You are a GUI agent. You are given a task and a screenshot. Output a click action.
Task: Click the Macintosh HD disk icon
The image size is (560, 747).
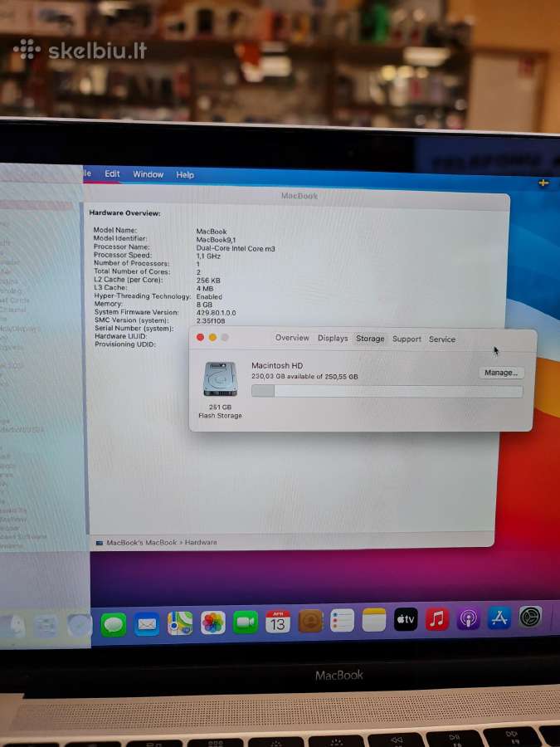pos(220,378)
